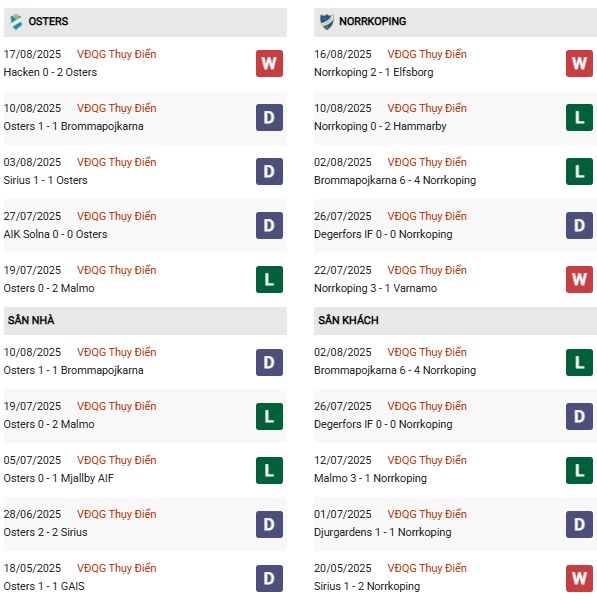Screen dimensions: 597x602
Task: Click the OSTERS team name heading
Action: (x=48, y=21)
